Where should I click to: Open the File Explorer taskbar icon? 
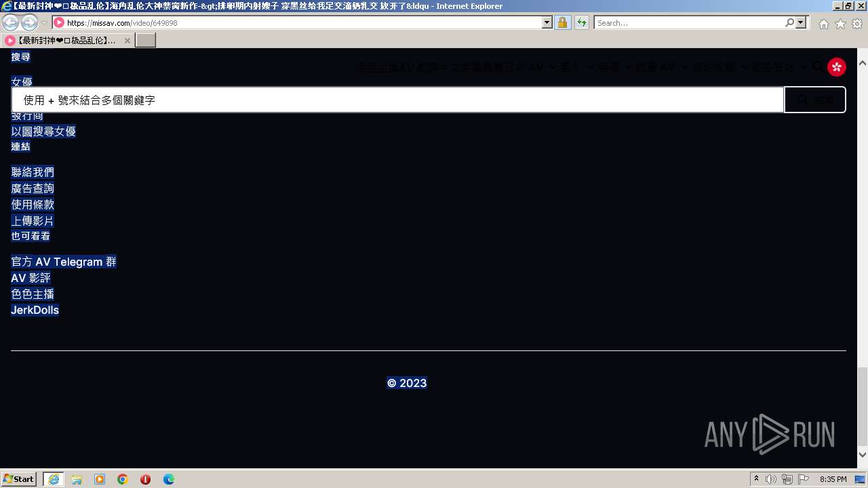point(77,479)
